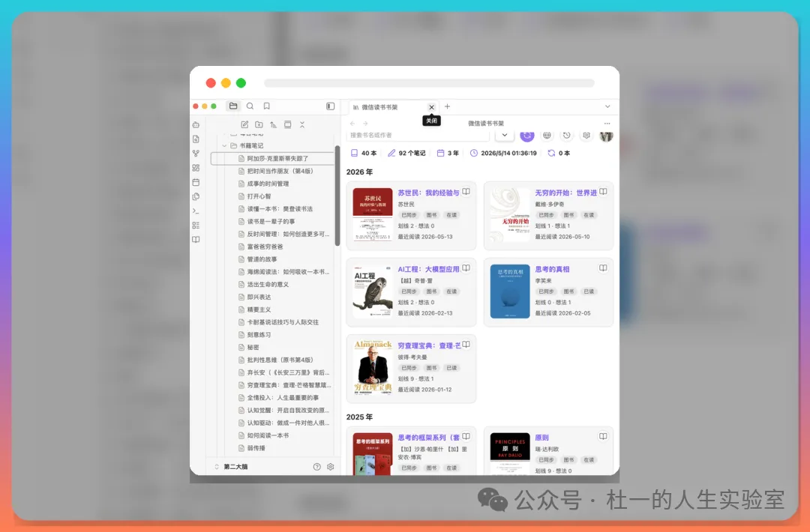Open the 思考的真相 title link
The height and width of the screenshot is (532, 810).
pyautogui.click(x=552, y=269)
